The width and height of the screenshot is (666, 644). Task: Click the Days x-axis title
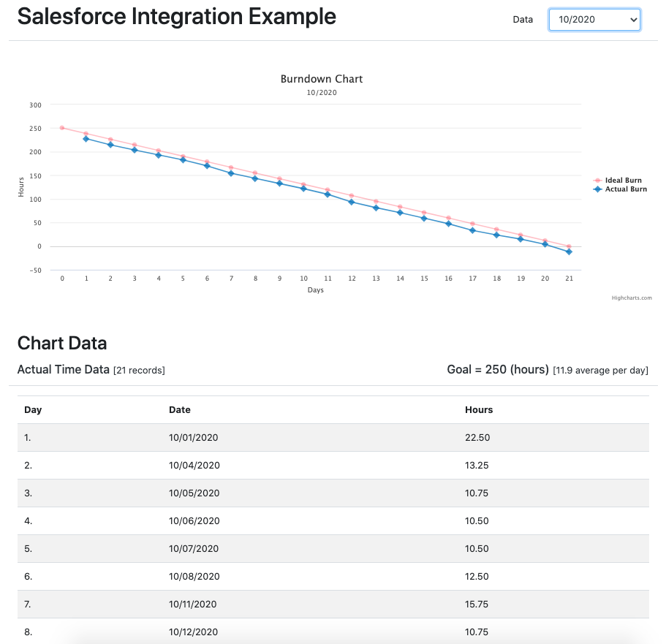(x=316, y=289)
